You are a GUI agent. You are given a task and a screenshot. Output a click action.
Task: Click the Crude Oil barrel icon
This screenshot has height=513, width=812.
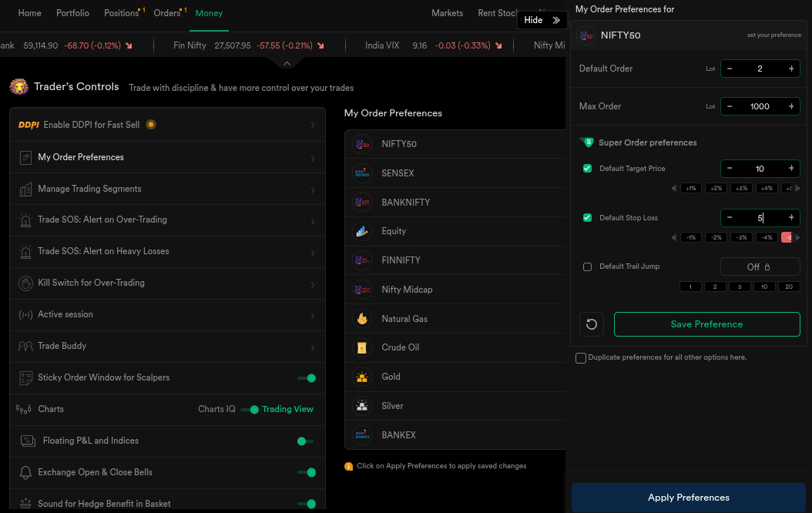[x=361, y=347]
